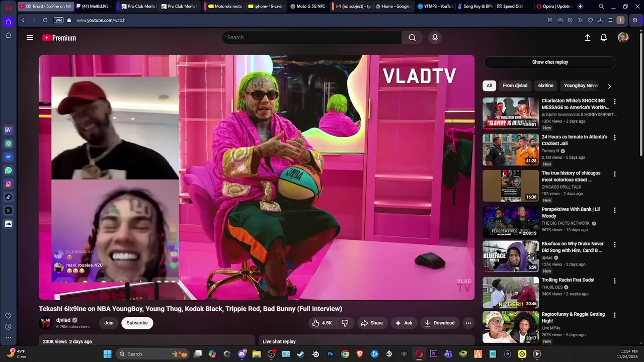Image resolution: width=644 pixels, height=362 pixels.
Task: Join the djvlad channel membership
Action: pos(109,323)
